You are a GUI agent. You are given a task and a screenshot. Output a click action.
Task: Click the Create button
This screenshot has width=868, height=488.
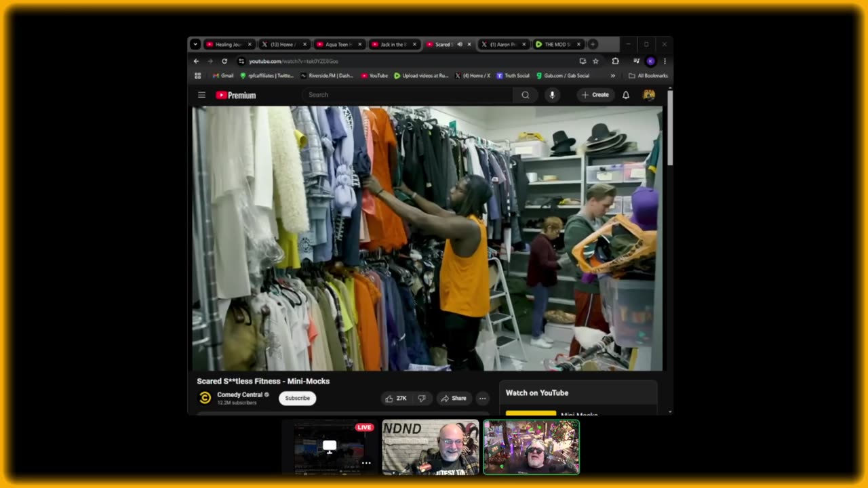tap(595, 95)
